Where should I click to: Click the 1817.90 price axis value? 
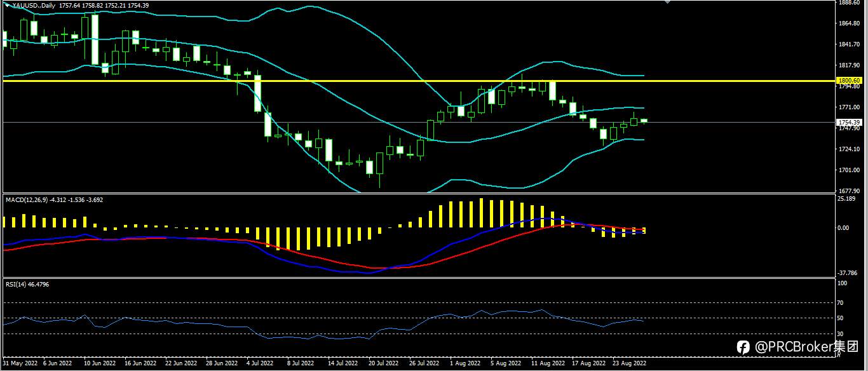pyautogui.click(x=850, y=65)
